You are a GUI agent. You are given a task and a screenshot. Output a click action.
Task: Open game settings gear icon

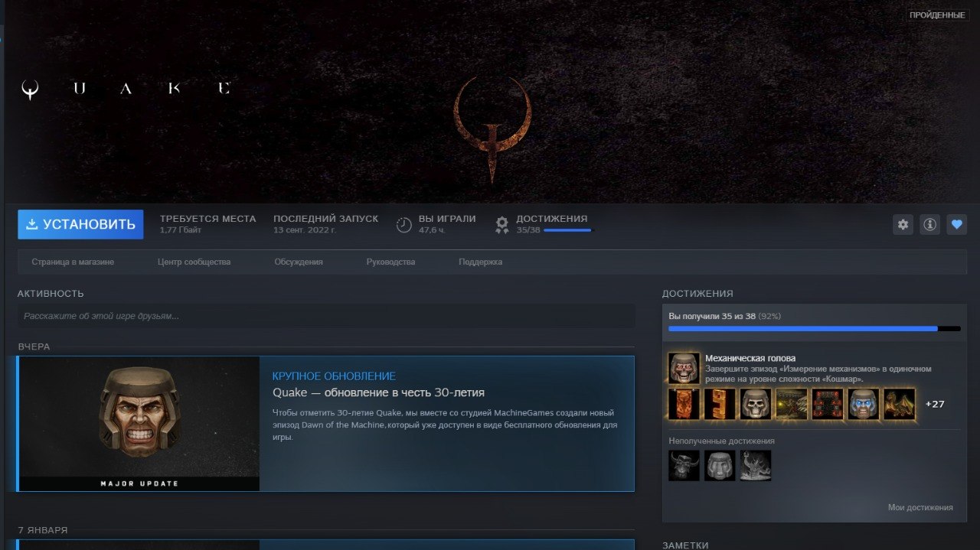pyautogui.click(x=903, y=224)
